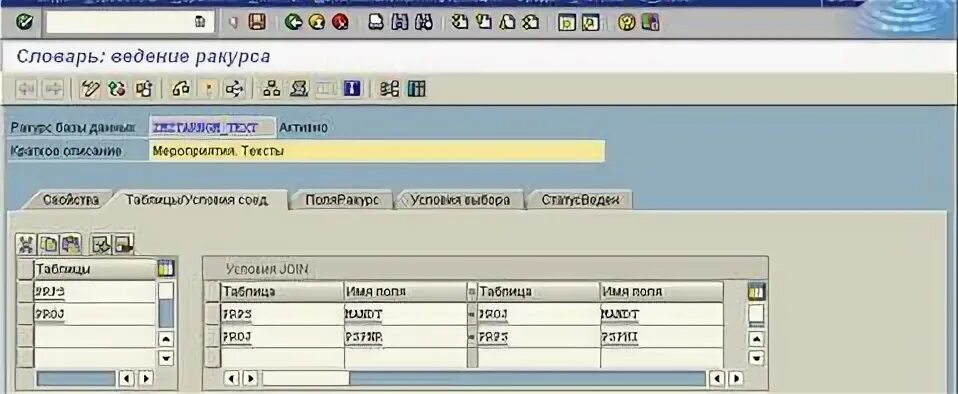Open the command field history dropdown
Image resolution: width=958 pixels, height=394 pixels.
pyautogui.click(x=200, y=23)
